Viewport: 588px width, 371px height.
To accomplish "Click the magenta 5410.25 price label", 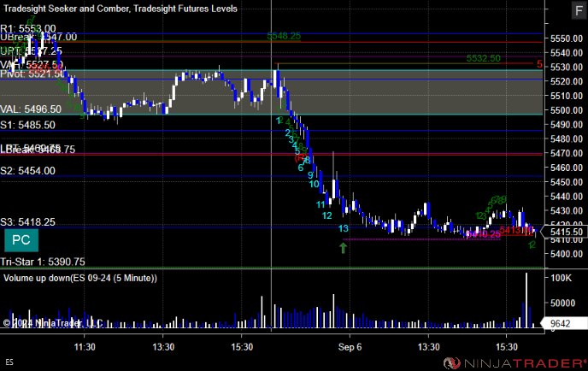I will click(483, 234).
